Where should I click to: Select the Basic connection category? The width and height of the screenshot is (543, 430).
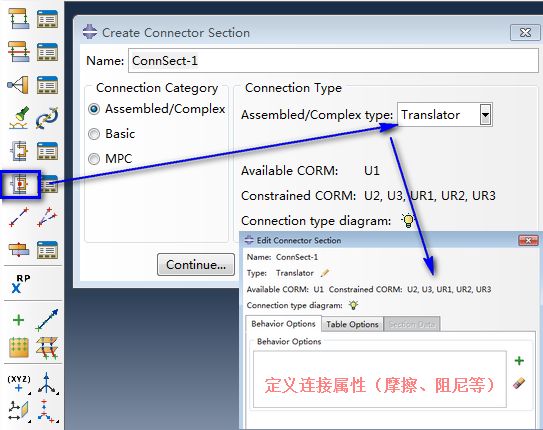(94, 134)
